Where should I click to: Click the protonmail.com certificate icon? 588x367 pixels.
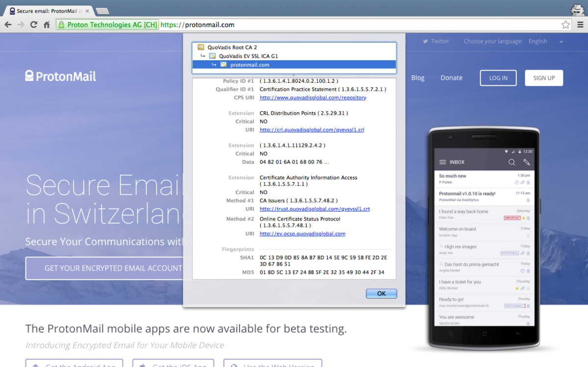pos(223,65)
